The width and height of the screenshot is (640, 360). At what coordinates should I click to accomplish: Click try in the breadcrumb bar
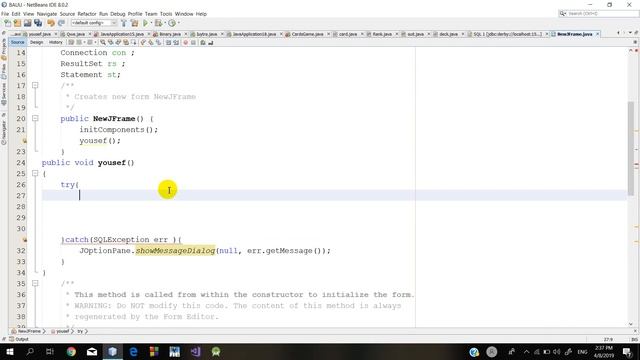(x=80, y=331)
